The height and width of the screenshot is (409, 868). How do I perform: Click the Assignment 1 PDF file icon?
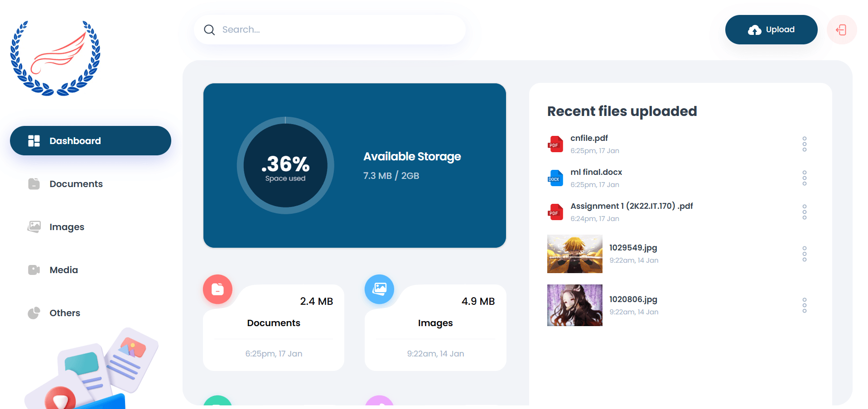555,212
